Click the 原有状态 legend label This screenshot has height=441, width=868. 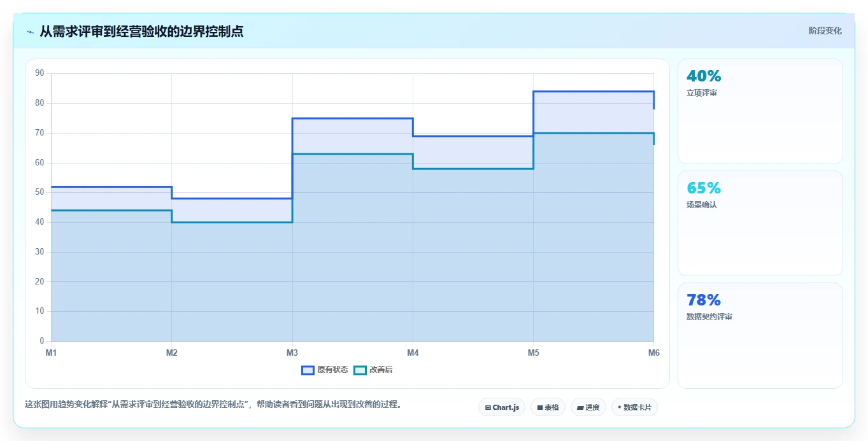pyautogui.click(x=332, y=370)
